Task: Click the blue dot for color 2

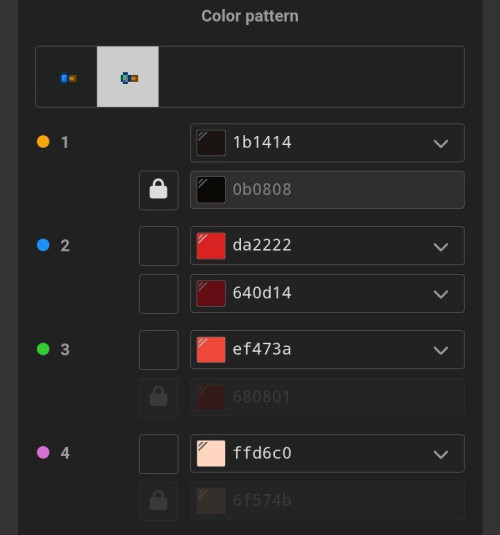Action: [43, 245]
